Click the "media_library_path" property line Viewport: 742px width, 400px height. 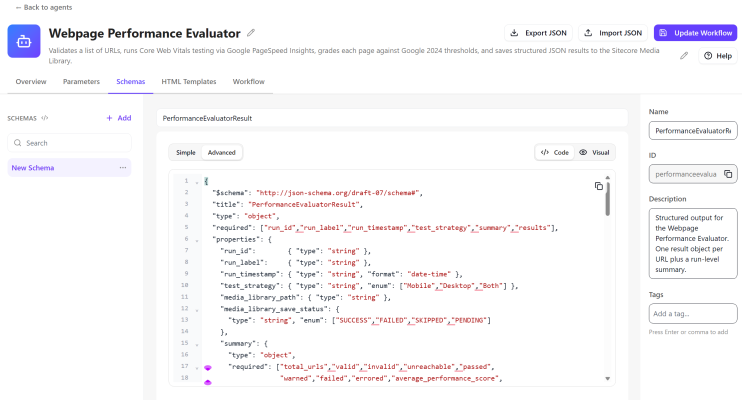(x=305, y=297)
